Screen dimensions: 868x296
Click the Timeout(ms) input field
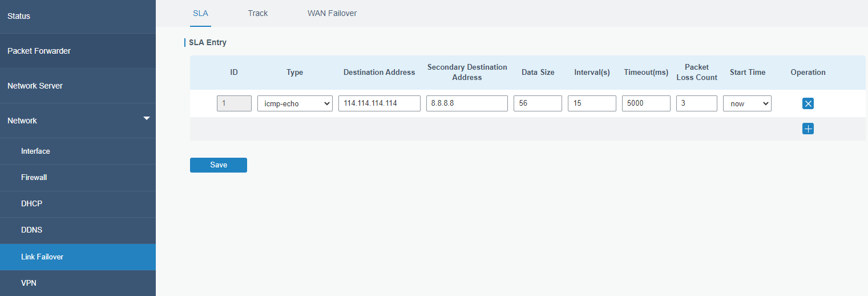click(x=645, y=103)
